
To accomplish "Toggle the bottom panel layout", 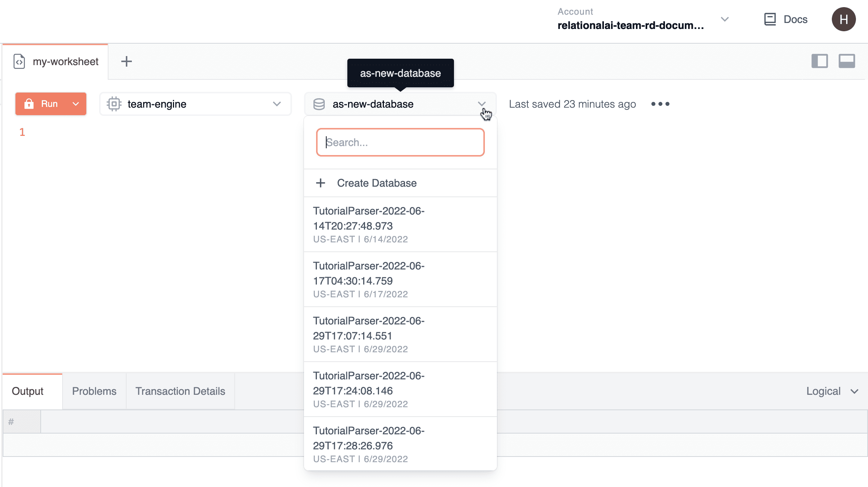I will (x=847, y=61).
